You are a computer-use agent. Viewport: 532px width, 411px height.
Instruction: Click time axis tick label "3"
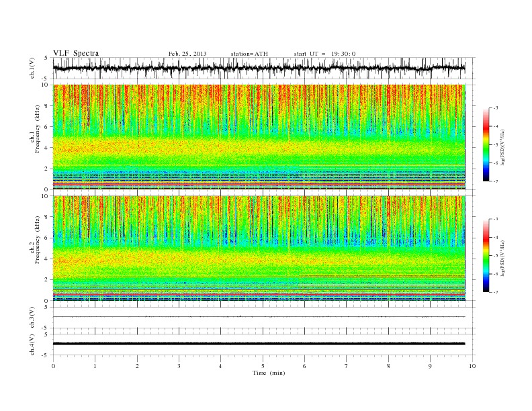pyautogui.click(x=179, y=366)
